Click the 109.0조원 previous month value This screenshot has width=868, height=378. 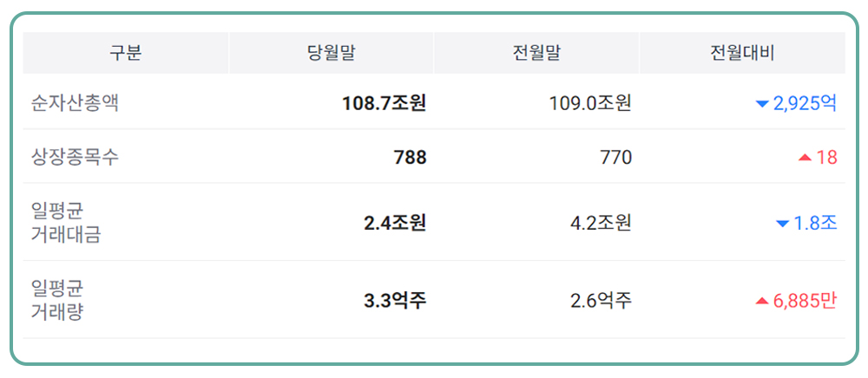click(590, 103)
